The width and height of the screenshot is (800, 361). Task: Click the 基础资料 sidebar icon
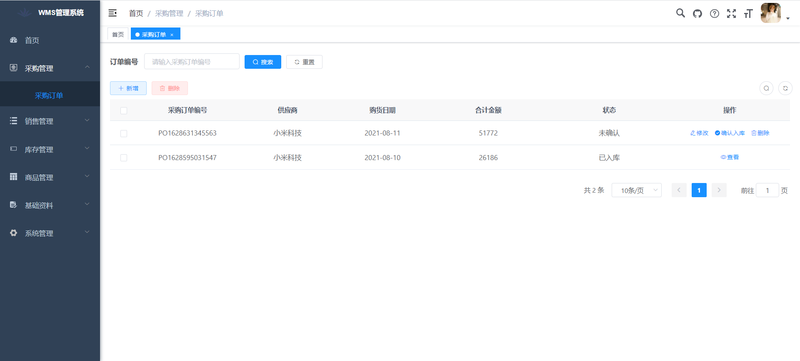tap(14, 205)
